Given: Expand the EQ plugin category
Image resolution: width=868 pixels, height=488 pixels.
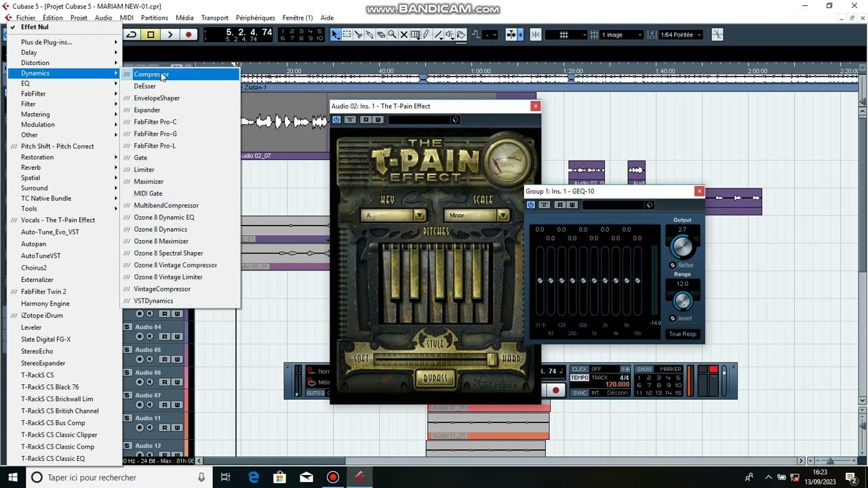Looking at the screenshot, I should coord(64,83).
